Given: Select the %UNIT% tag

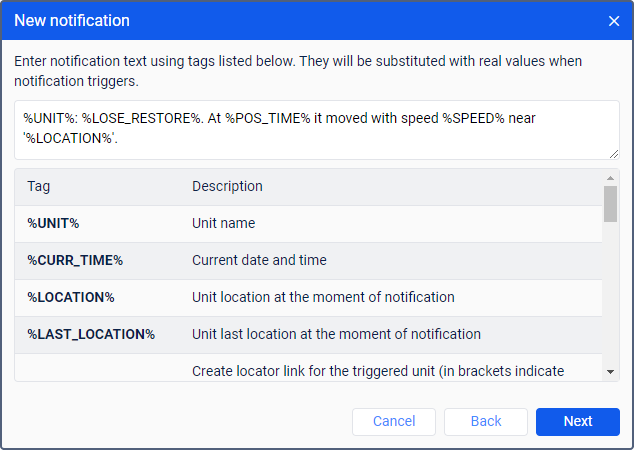Looking at the screenshot, I should tap(53, 223).
